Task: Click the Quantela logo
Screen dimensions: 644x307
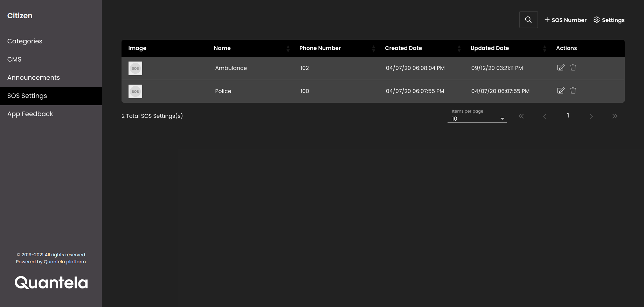Action: (51, 283)
